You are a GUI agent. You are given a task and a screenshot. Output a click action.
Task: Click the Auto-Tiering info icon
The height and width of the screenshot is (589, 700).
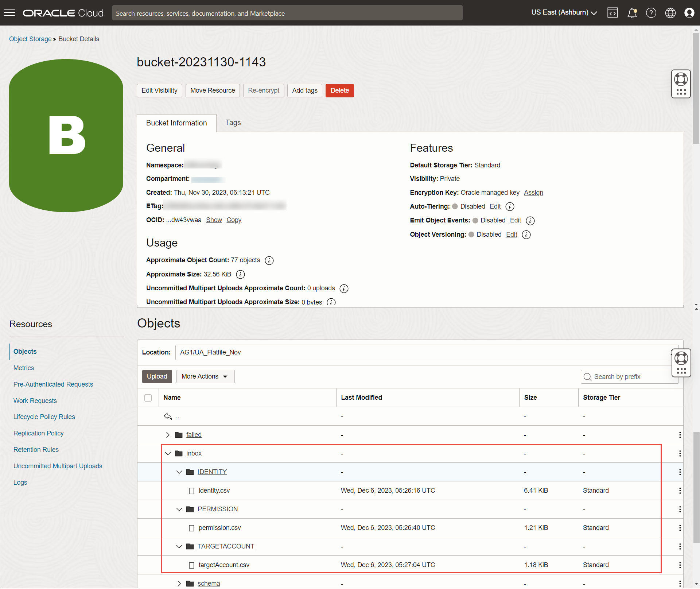[x=510, y=207]
